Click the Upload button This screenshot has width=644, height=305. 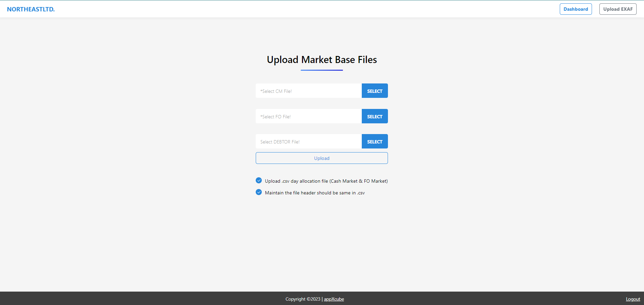coord(321,158)
